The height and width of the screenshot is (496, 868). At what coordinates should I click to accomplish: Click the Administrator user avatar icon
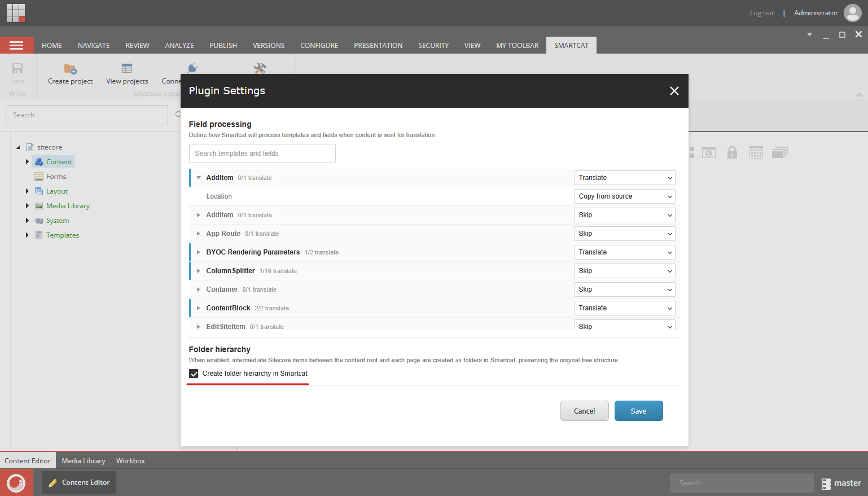pyautogui.click(x=852, y=12)
